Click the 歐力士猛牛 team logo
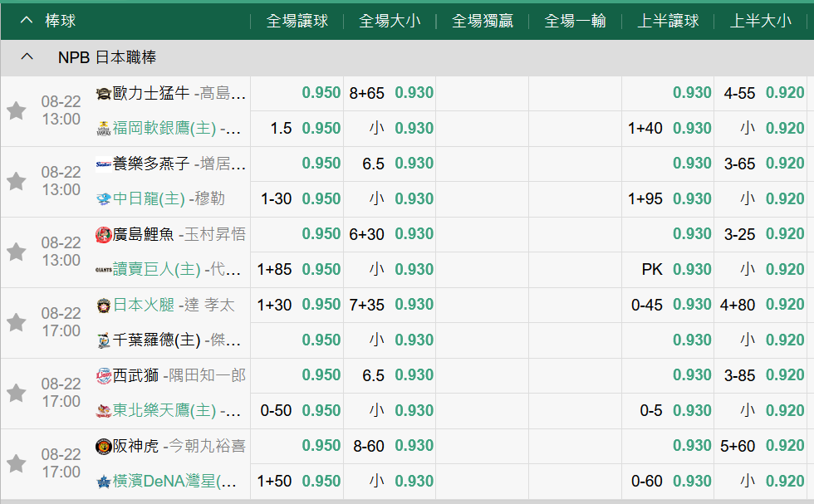 point(104,94)
